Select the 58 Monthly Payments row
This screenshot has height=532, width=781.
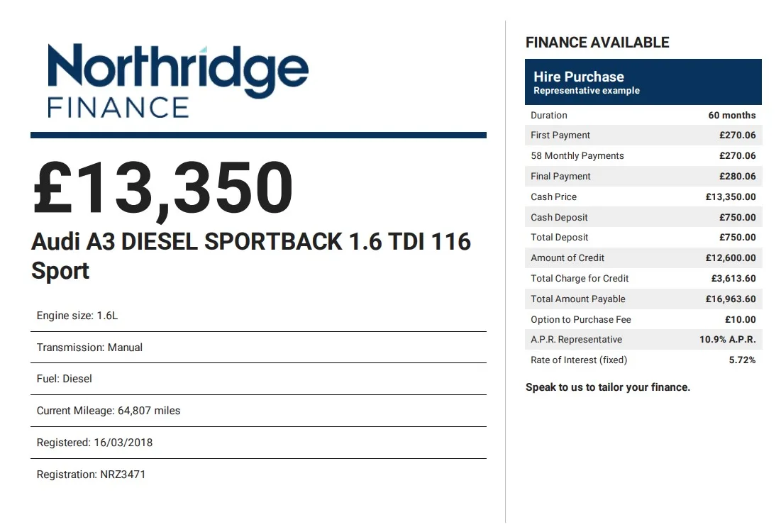point(643,156)
